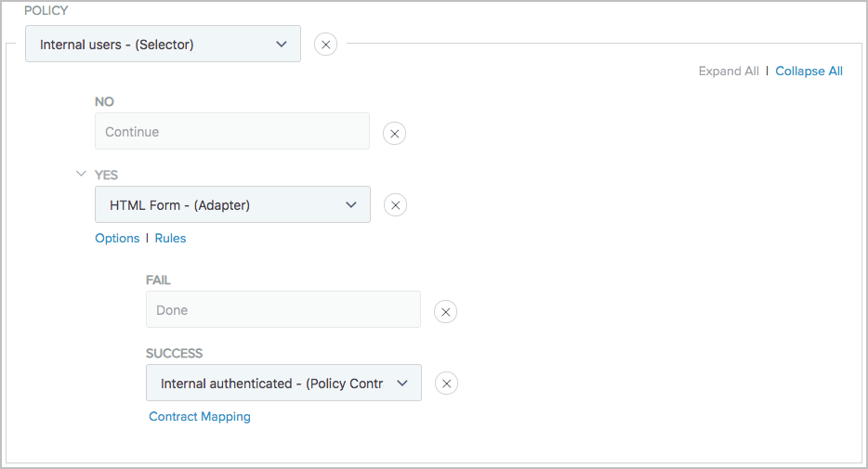Remove the HTML Form adapter node
Screen dimensions: 868x469
click(x=395, y=205)
